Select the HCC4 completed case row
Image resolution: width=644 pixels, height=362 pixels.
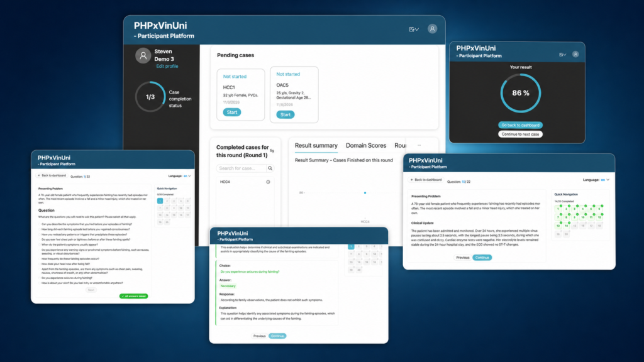[x=245, y=182]
